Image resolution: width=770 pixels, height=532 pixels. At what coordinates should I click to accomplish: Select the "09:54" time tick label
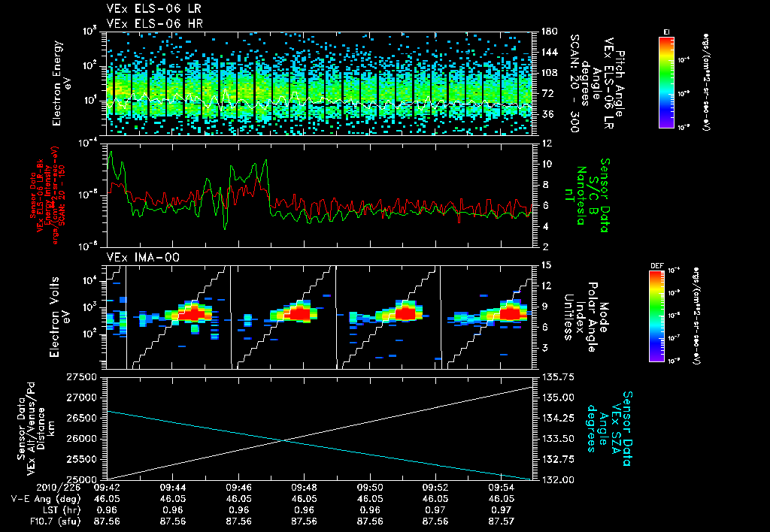(502, 488)
